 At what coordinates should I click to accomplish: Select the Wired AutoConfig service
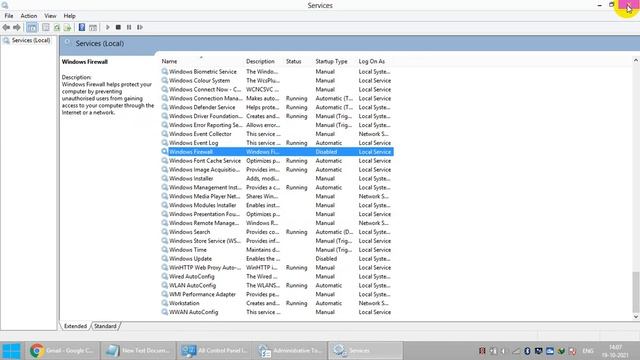coord(277,276)
